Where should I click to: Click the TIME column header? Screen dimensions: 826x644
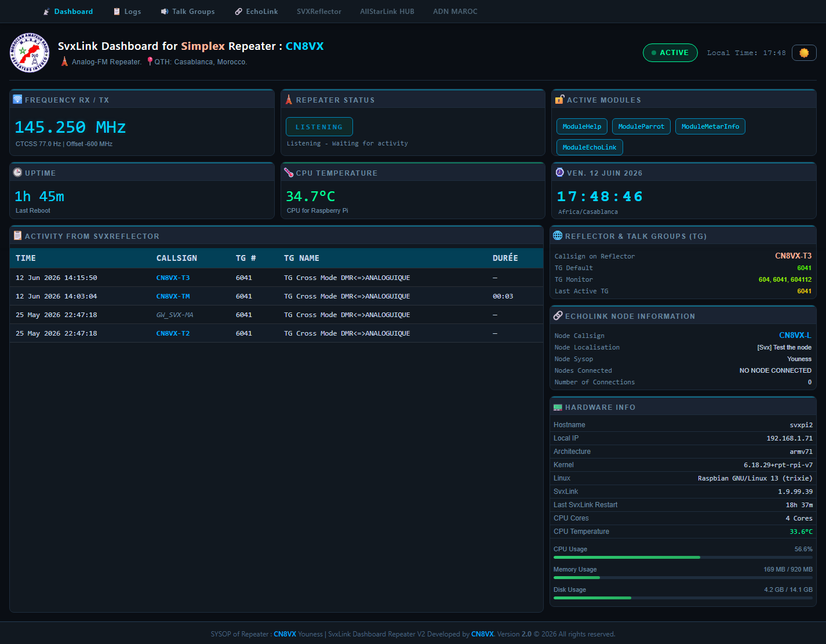pyautogui.click(x=26, y=258)
